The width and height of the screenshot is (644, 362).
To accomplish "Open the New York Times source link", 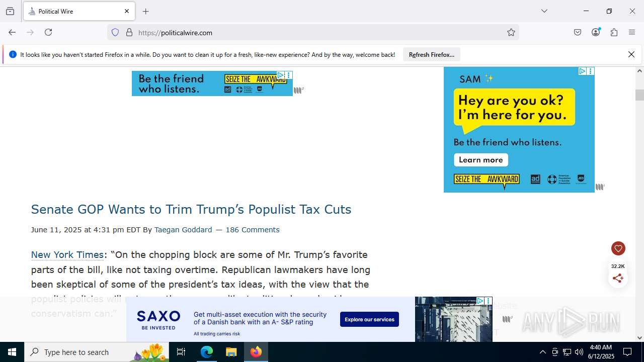I will point(67,255).
